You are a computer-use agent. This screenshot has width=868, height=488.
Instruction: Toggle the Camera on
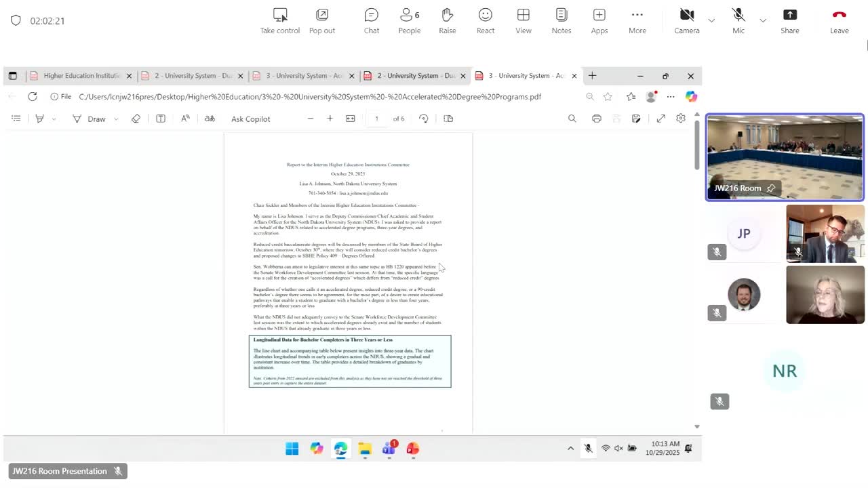pyautogui.click(x=687, y=21)
